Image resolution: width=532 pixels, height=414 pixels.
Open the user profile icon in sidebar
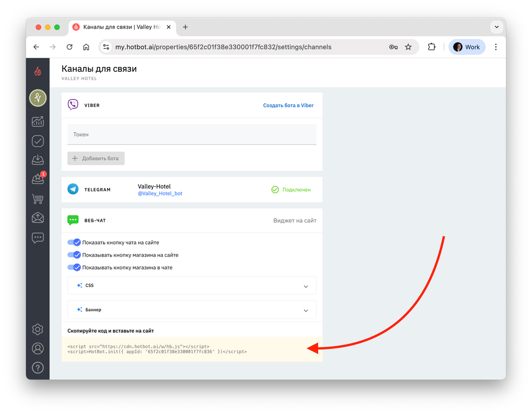(37, 349)
